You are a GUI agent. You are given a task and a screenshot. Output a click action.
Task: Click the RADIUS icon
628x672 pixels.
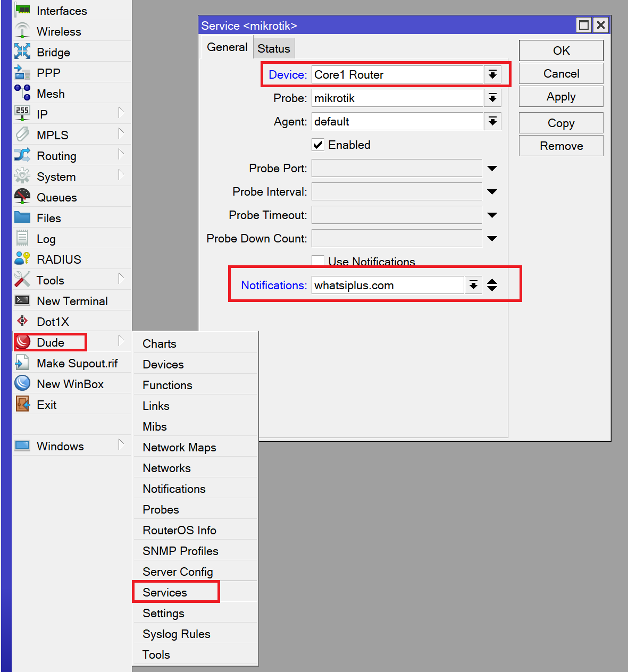pos(22,259)
